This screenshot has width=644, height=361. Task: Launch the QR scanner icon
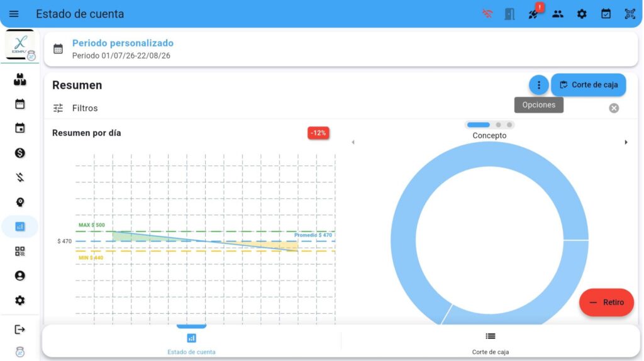(x=630, y=14)
